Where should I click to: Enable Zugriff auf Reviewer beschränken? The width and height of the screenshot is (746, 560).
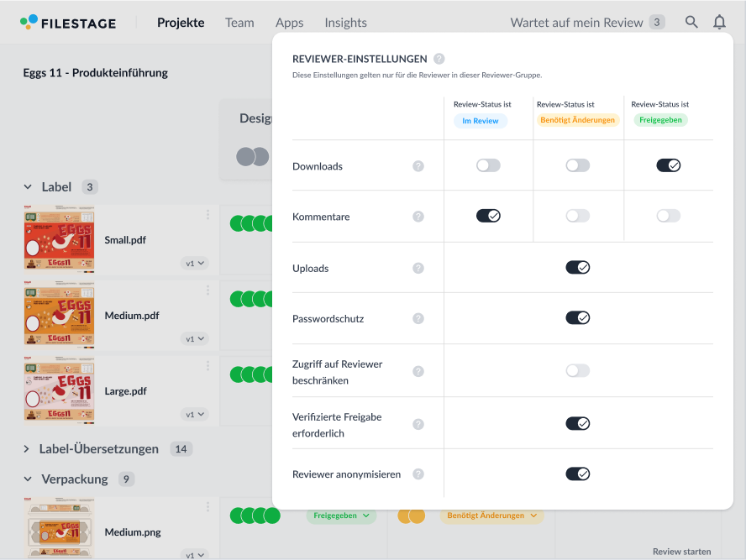[x=578, y=370]
